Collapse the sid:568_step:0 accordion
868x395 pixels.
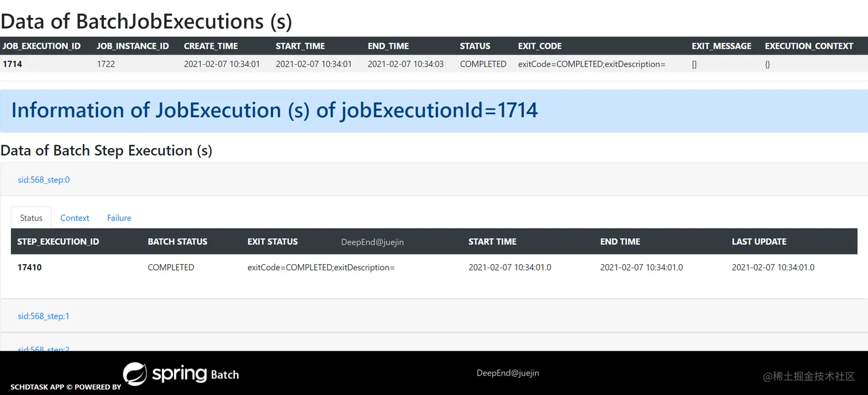tap(44, 180)
